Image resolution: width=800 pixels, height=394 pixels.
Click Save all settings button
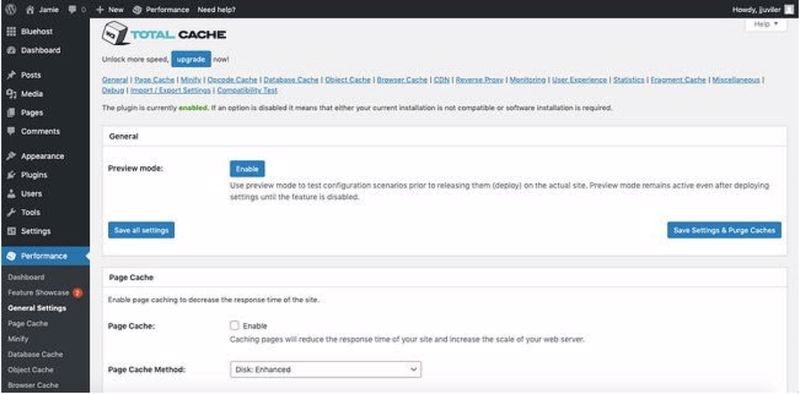coord(141,230)
